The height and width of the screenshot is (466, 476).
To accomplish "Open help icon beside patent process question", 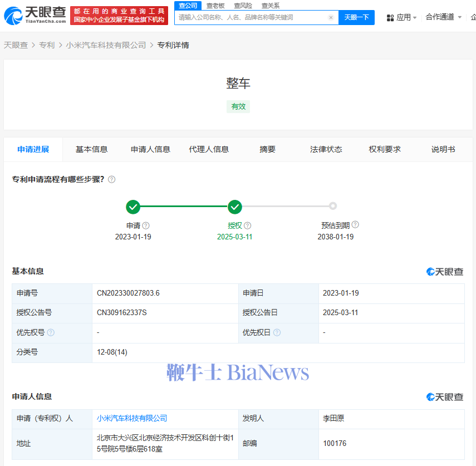I will [112, 179].
